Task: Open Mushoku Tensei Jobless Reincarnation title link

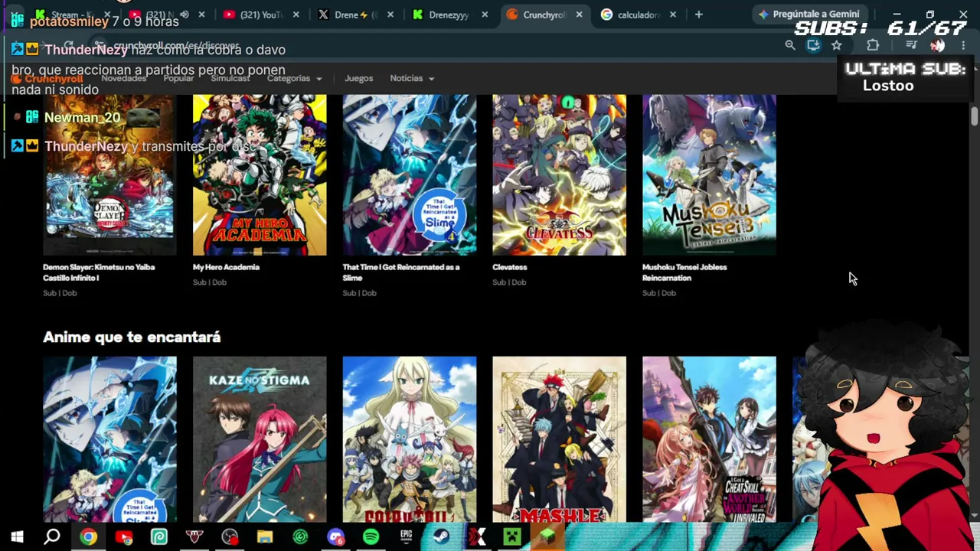Action: click(684, 272)
